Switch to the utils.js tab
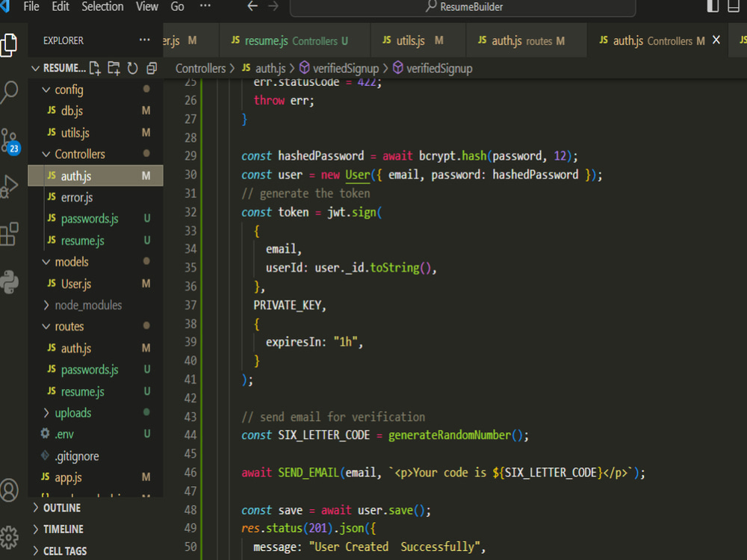 [411, 40]
